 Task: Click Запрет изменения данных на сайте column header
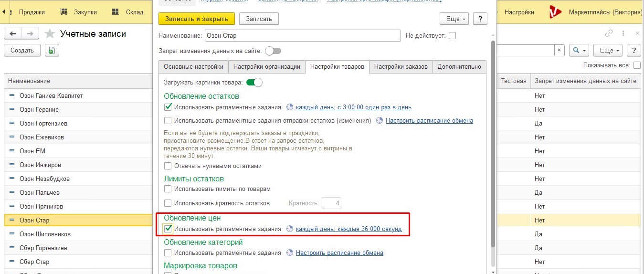click(585, 81)
